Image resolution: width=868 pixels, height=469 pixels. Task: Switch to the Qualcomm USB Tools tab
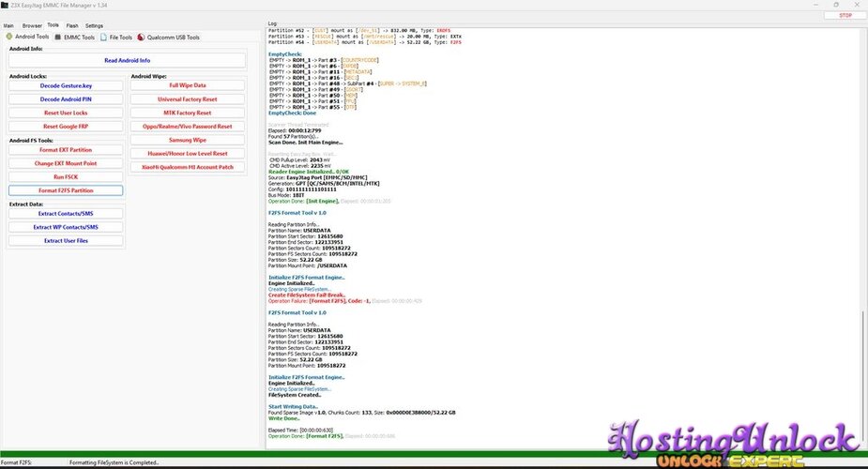click(x=168, y=38)
